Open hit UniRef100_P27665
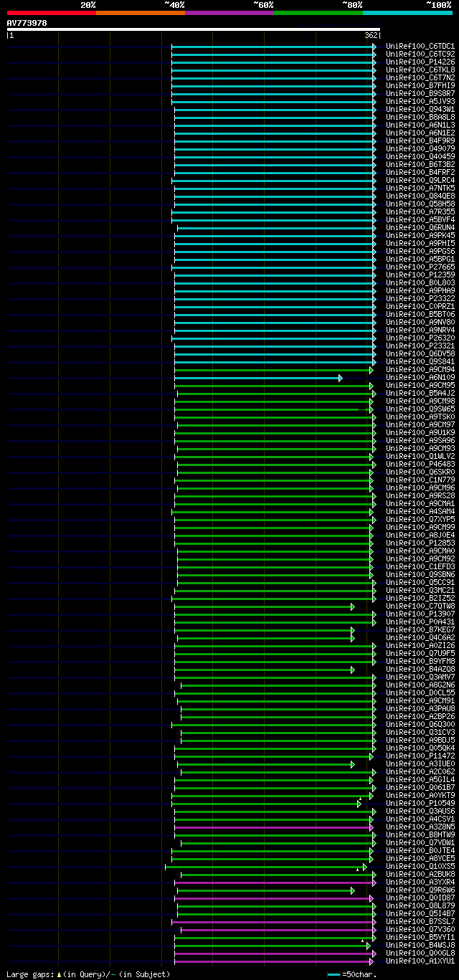459x980 pixels. [420, 267]
